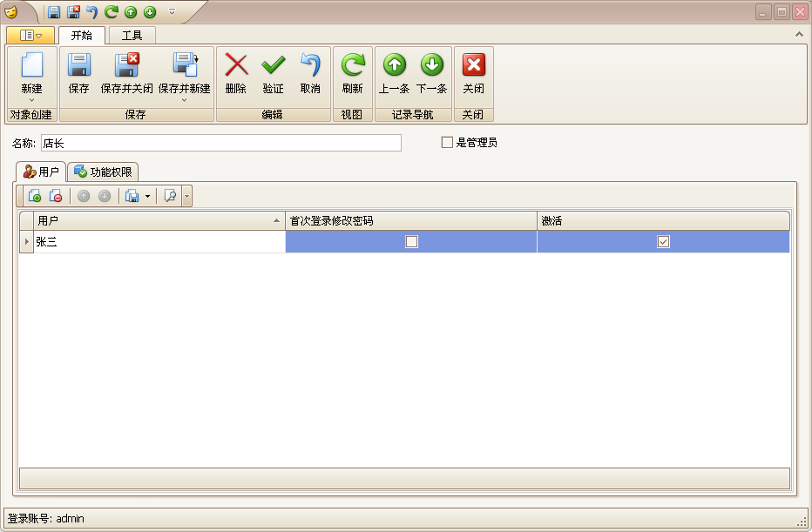
Task: Maximize the window
Action: click(x=782, y=12)
